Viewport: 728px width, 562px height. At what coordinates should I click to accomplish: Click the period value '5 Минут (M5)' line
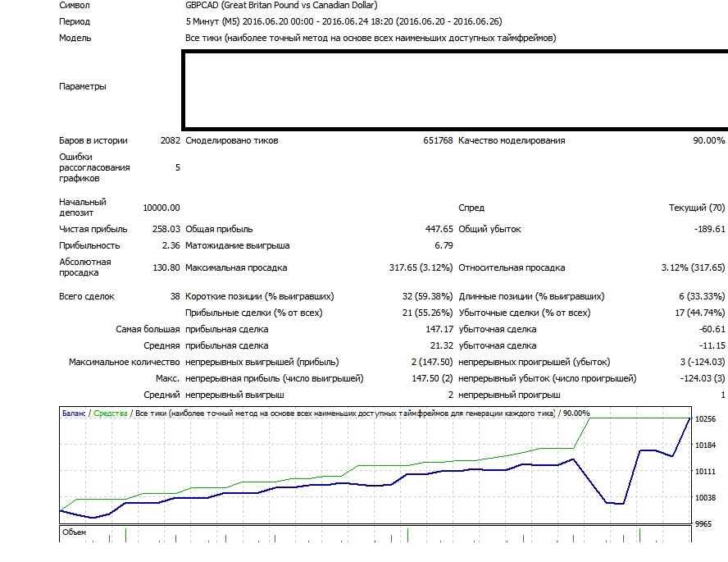tap(344, 21)
